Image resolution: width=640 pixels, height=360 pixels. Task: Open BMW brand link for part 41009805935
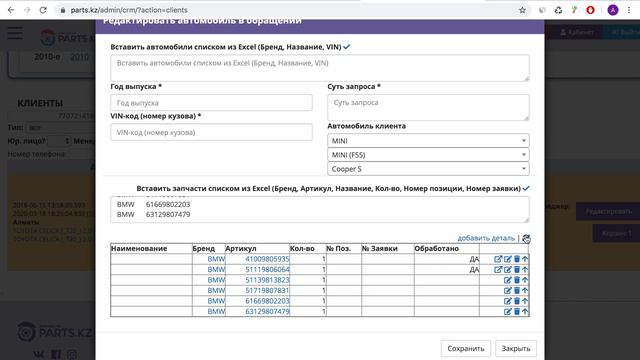pos(216,259)
